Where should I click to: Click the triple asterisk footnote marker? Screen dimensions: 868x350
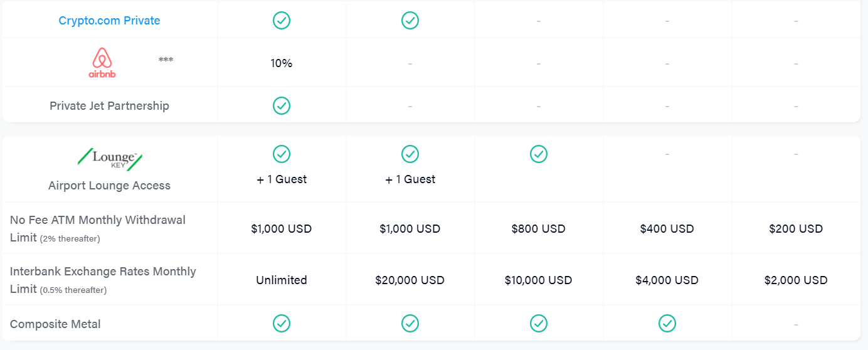[x=166, y=60]
